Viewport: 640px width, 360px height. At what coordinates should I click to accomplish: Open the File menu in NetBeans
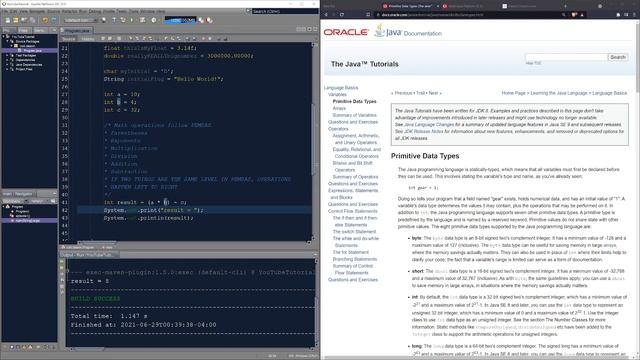pyautogui.click(x=4, y=11)
